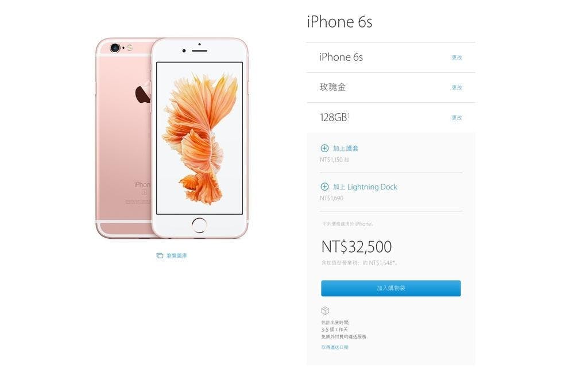Change the 玫瑰金 color via 更改
The image size is (588, 372).
(x=457, y=87)
